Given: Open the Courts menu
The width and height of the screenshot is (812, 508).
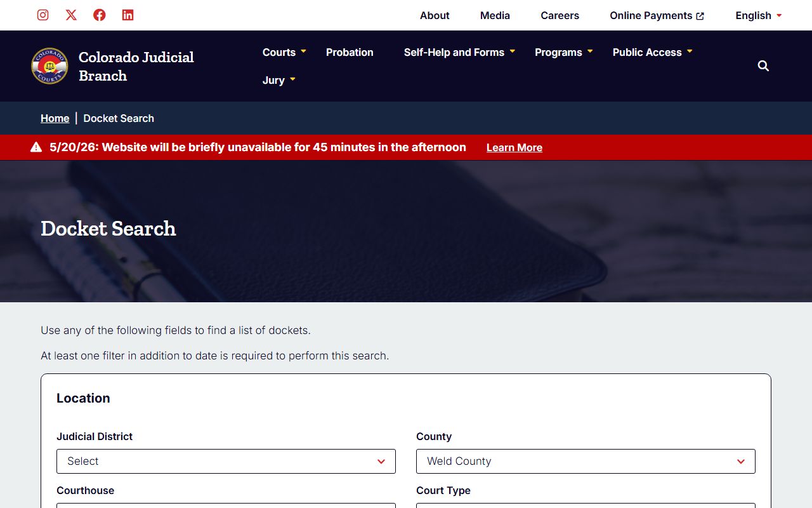Looking at the screenshot, I should pos(279,52).
